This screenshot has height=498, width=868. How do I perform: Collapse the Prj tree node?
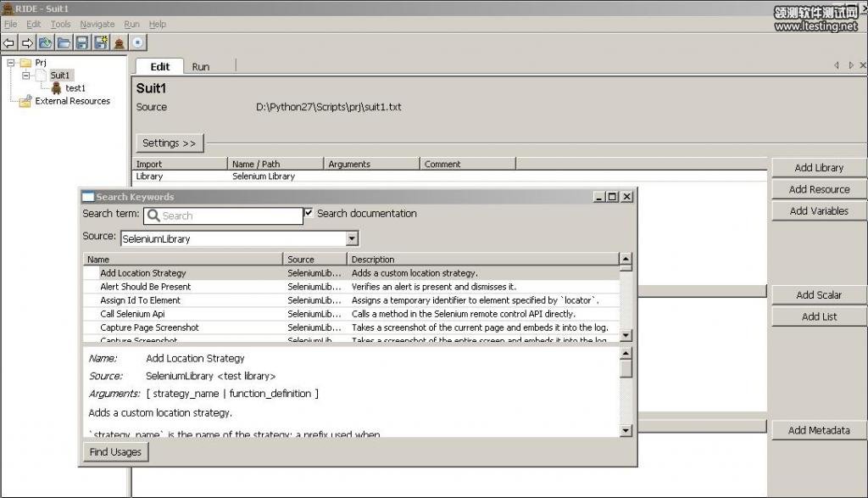coord(11,63)
